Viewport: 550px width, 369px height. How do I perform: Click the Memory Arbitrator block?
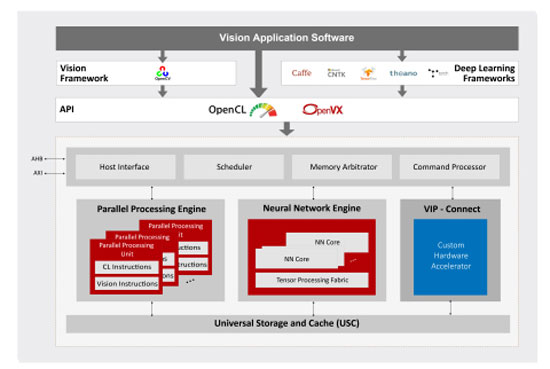(x=342, y=167)
